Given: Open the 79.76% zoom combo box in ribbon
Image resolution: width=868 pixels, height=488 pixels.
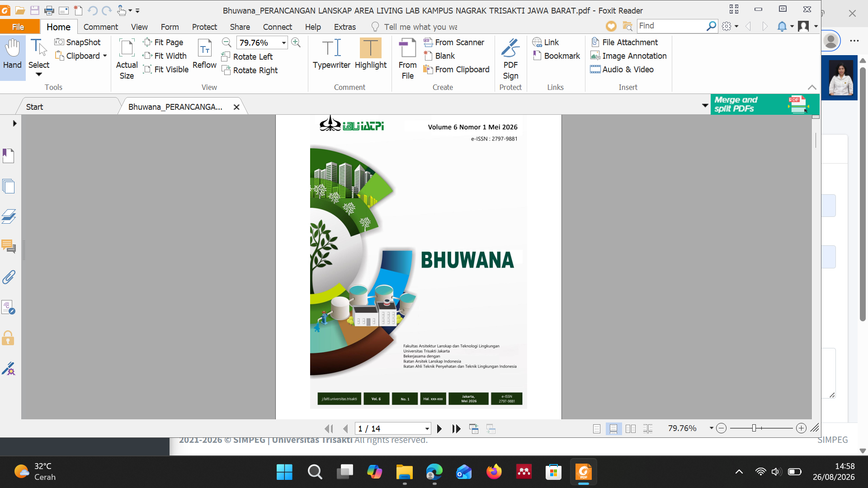Looking at the screenshot, I should pos(284,43).
